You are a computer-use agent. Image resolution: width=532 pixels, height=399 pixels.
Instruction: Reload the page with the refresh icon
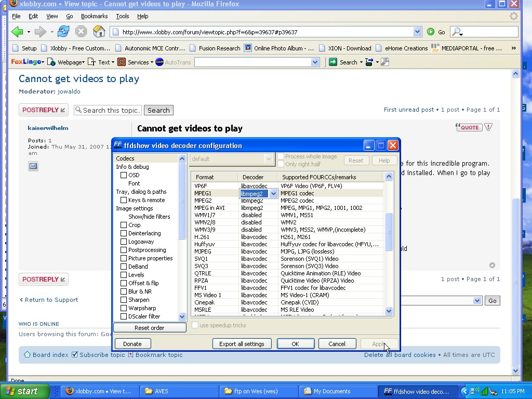63,32
